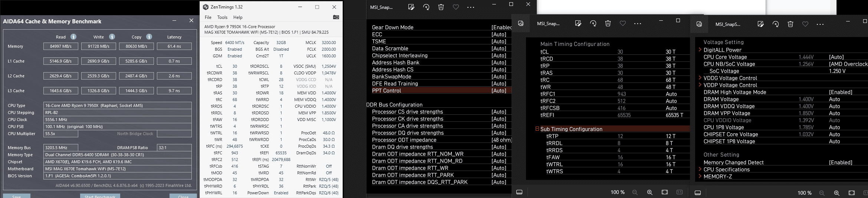This screenshot has width=868, height=198.
Task: Expand VDDG Voltage Control
Action: click(x=700, y=78)
